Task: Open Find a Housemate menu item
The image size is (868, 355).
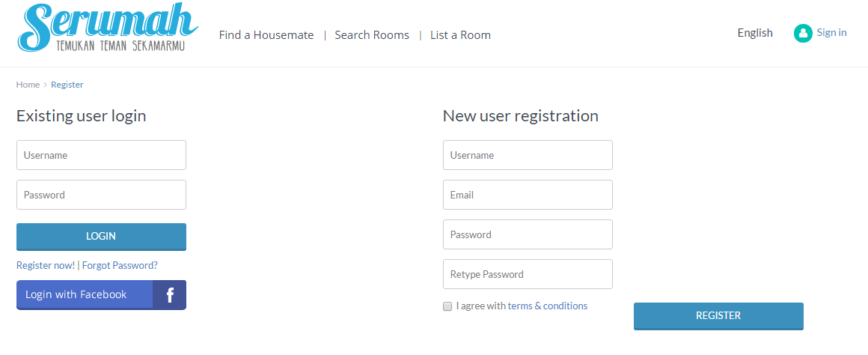Action: pos(266,35)
